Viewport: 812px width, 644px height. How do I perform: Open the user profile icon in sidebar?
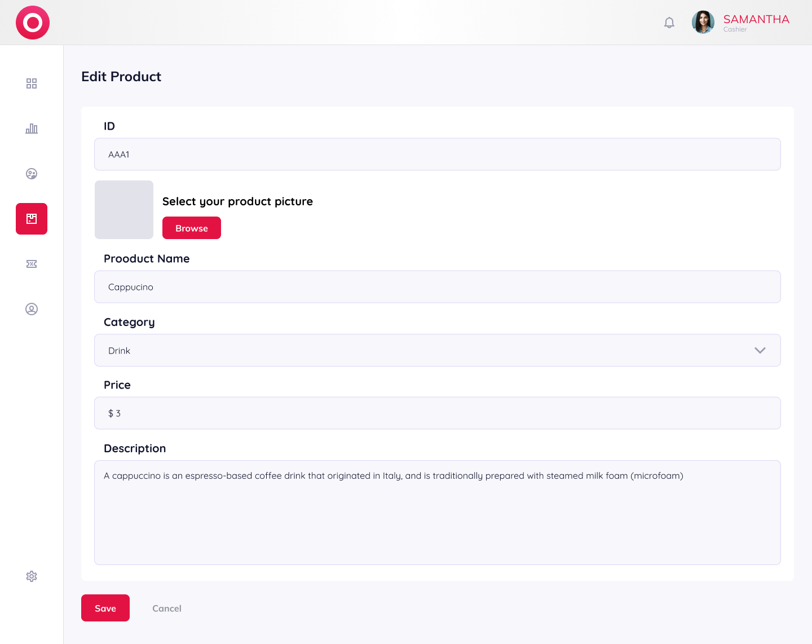pyautogui.click(x=32, y=309)
